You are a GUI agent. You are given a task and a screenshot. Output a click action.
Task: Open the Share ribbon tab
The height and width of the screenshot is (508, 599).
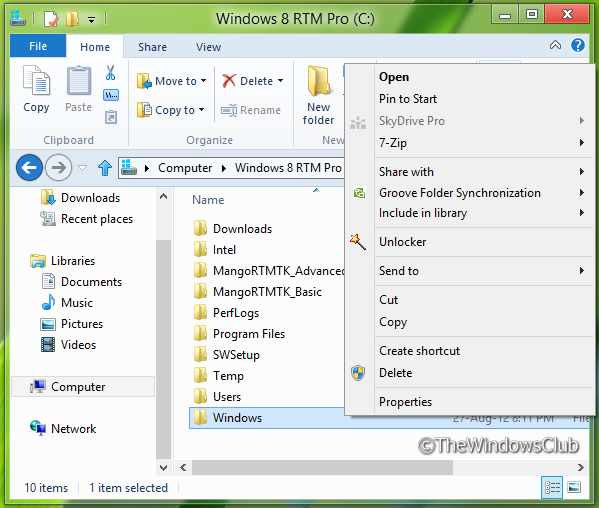click(152, 47)
